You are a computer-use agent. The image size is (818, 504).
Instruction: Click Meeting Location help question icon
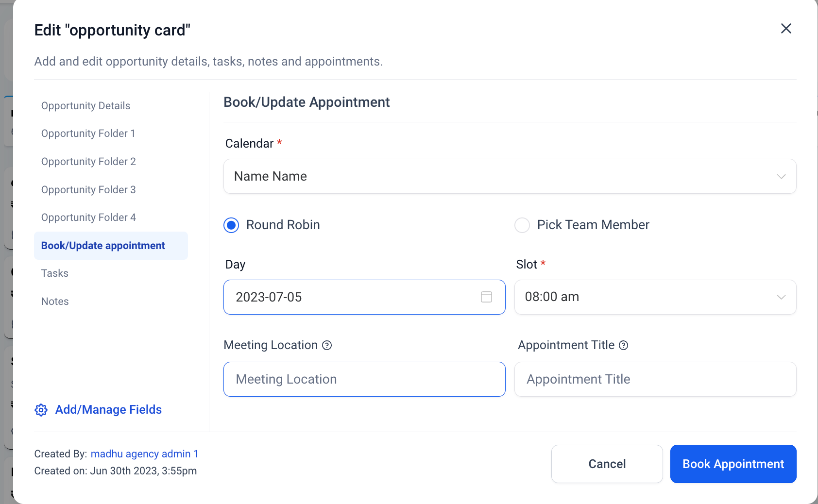(x=327, y=345)
